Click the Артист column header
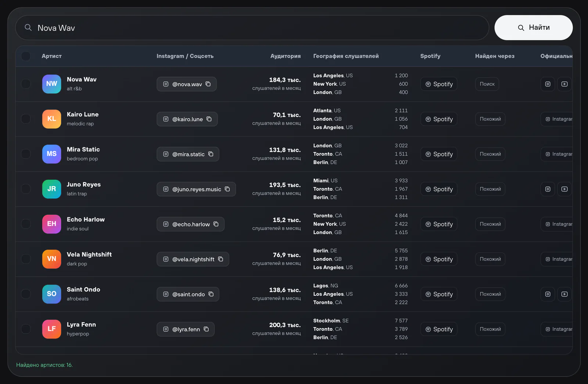The height and width of the screenshot is (384, 588). tap(51, 56)
